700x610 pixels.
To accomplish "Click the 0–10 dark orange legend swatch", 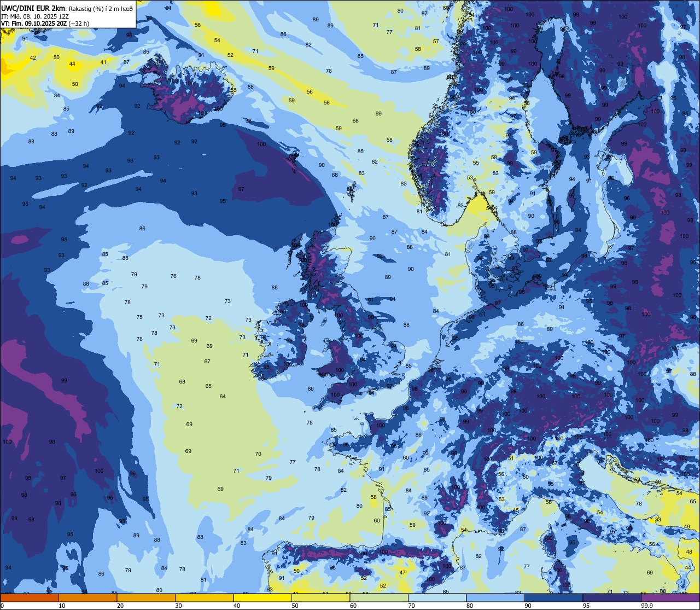I will click(x=30, y=598).
